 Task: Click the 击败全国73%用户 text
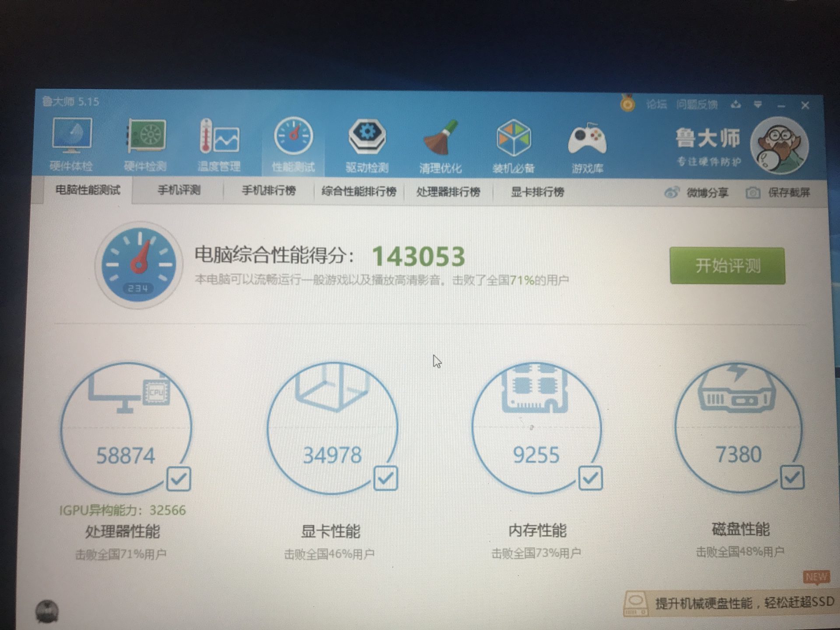(536, 553)
